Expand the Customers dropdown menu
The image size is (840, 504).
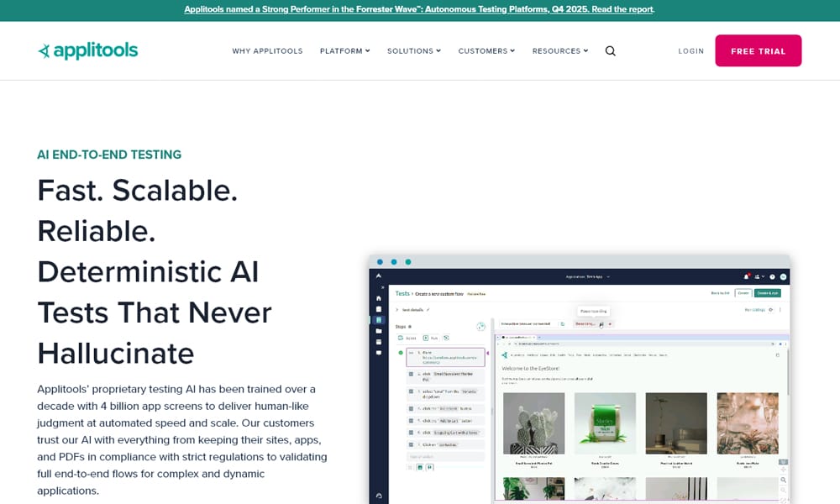[486, 51]
